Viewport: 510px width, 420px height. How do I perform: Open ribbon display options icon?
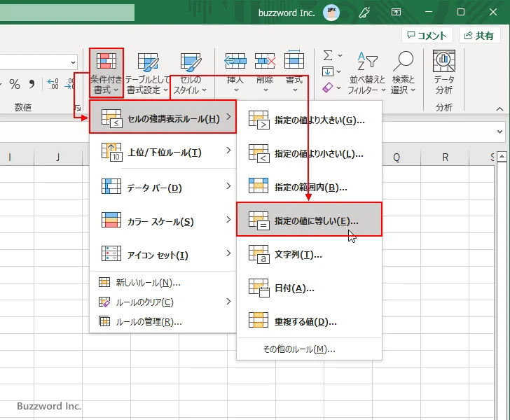396,12
